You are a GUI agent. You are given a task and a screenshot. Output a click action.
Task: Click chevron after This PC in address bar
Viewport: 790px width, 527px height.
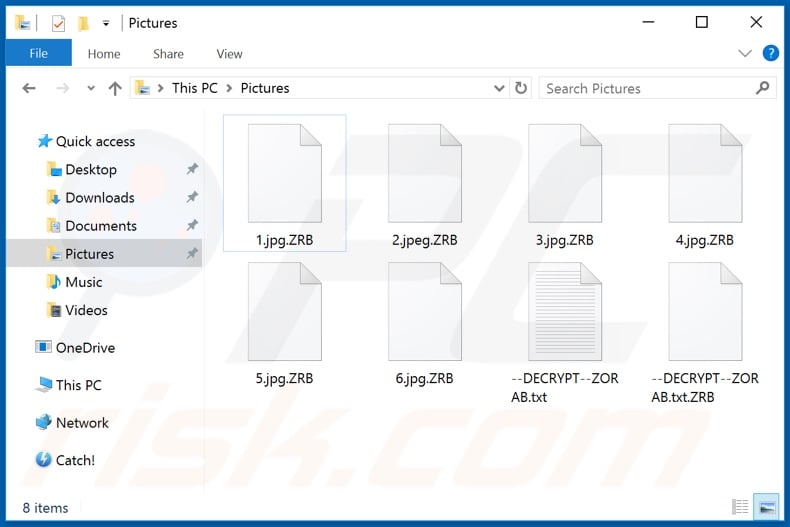tap(229, 89)
